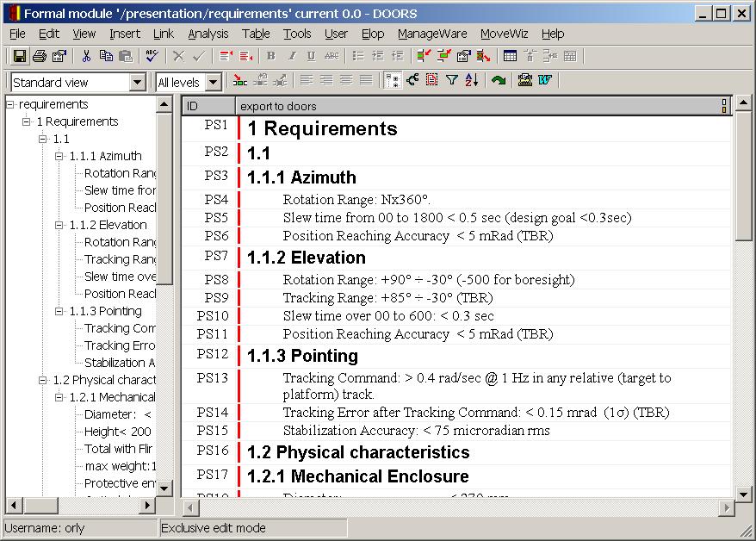
Task: Open the Standard view dropdown
Action: coord(137,83)
